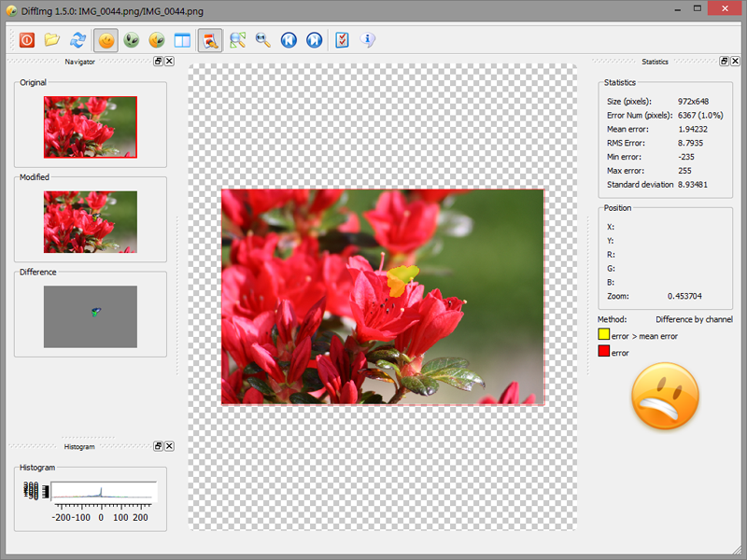Viewport: 747px width, 560px height.
Task: Click the yellow mean error swatch
Action: pos(604,334)
